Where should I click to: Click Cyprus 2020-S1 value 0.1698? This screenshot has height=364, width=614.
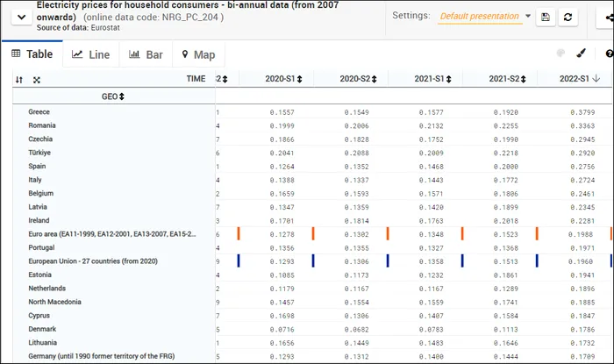[282, 316]
